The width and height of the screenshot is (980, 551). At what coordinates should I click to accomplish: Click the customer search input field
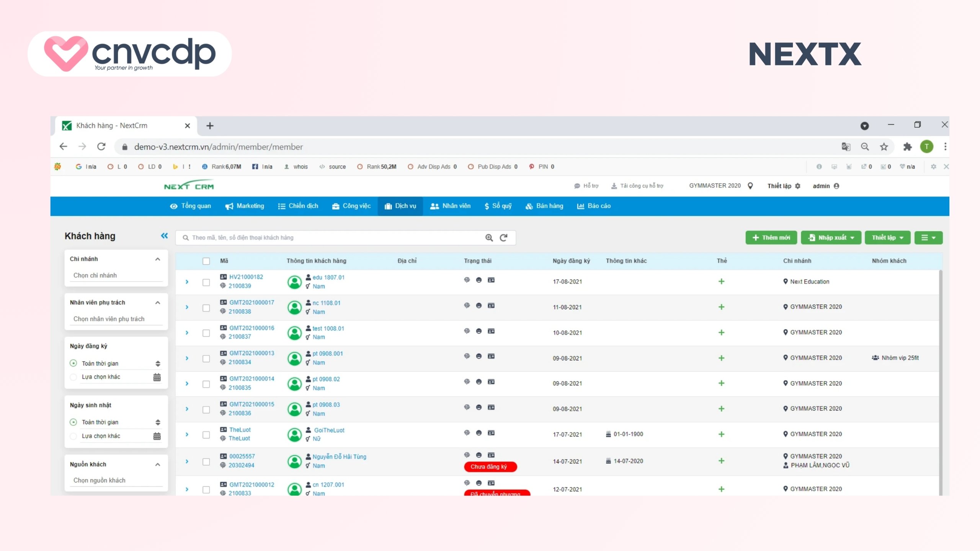325,237
